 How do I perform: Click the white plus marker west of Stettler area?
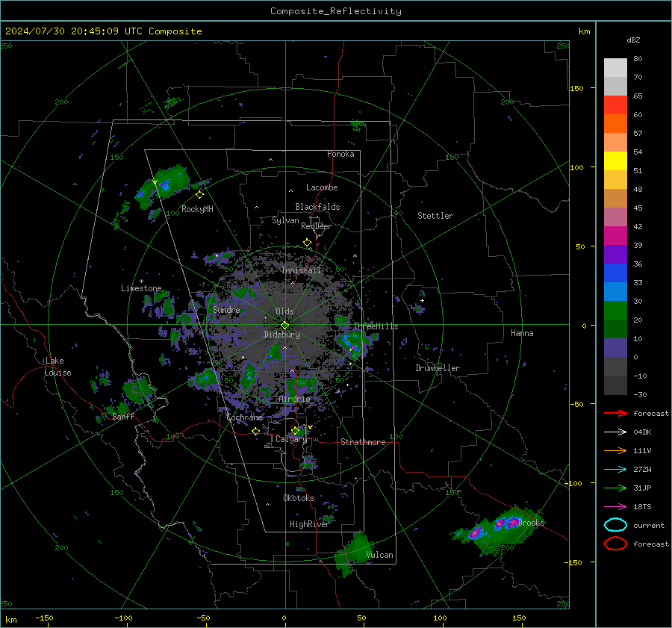coord(422,300)
